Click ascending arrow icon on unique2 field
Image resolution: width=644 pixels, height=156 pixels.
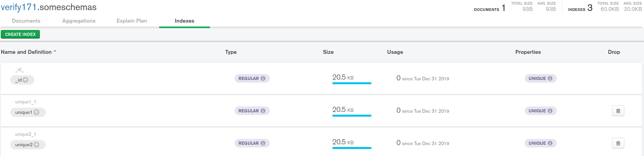(x=36, y=145)
